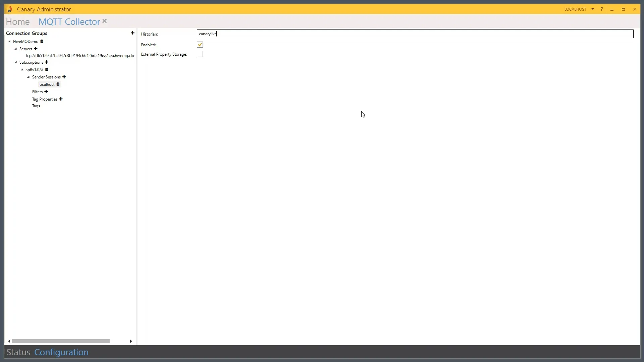The height and width of the screenshot is (362, 644).
Task: Close the MQTT Collector tab
Action: coord(105,21)
